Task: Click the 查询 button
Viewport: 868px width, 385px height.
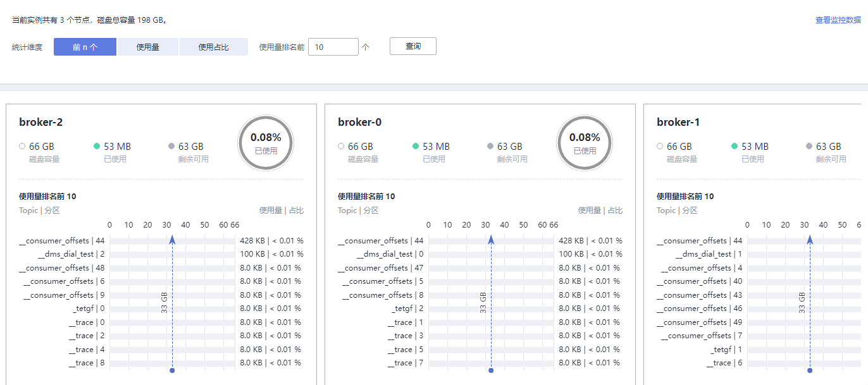Action: coord(413,46)
